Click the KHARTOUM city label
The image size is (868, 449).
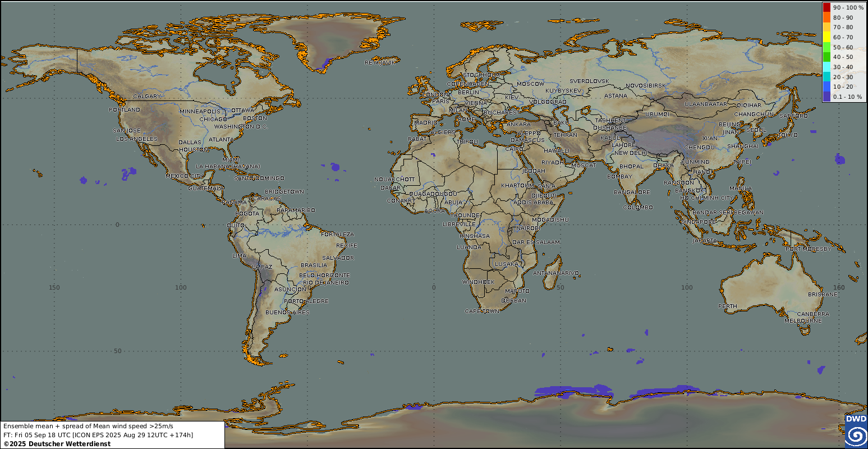point(517,185)
